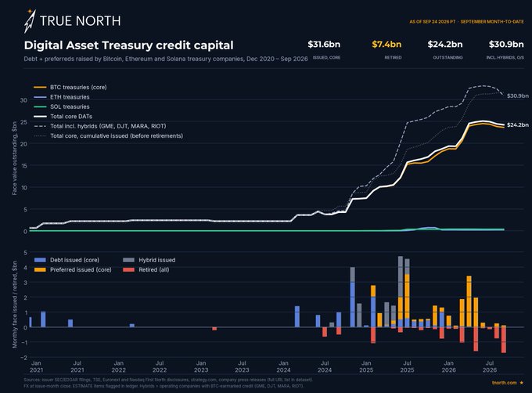Click the 'Jan 2023' x-axis tick label
Viewport: 532px width, 393px height.
click(x=201, y=366)
